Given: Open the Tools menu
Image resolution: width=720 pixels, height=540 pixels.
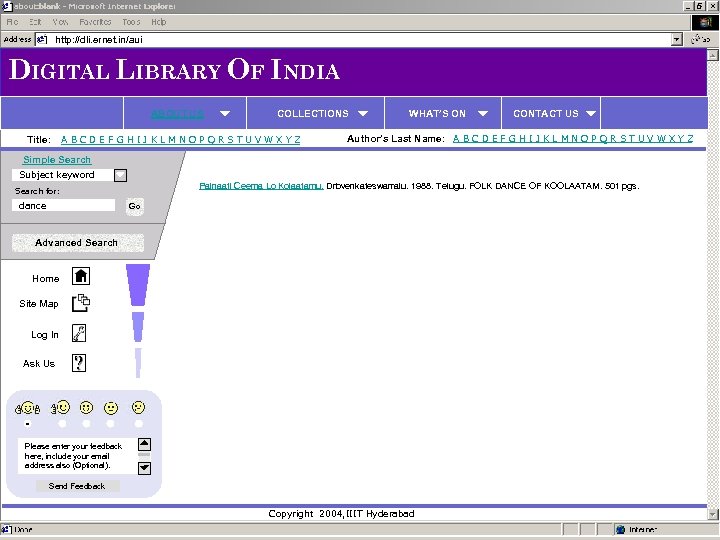Looking at the screenshot, I should tap(131, 22).
